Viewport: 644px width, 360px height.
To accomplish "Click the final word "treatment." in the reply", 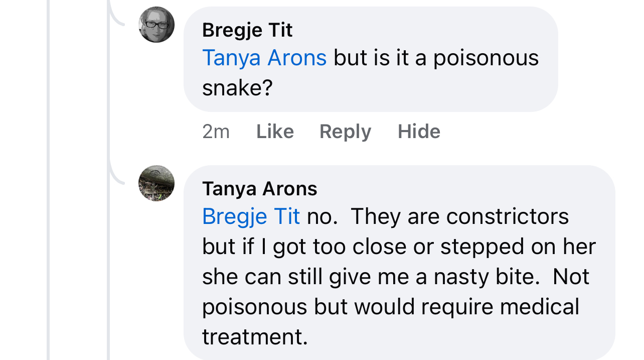I will pos(255,337).
